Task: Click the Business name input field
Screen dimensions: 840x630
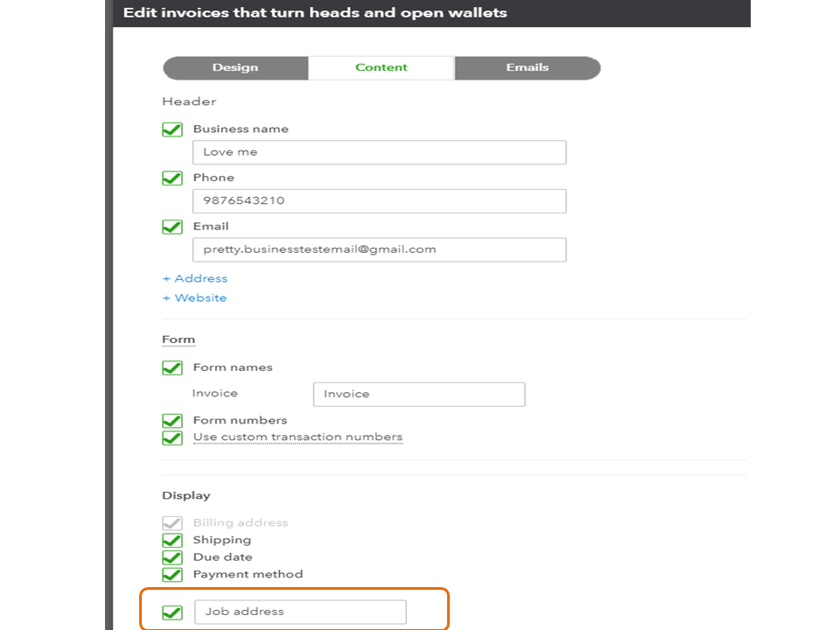Action: (x=379, y=152)
